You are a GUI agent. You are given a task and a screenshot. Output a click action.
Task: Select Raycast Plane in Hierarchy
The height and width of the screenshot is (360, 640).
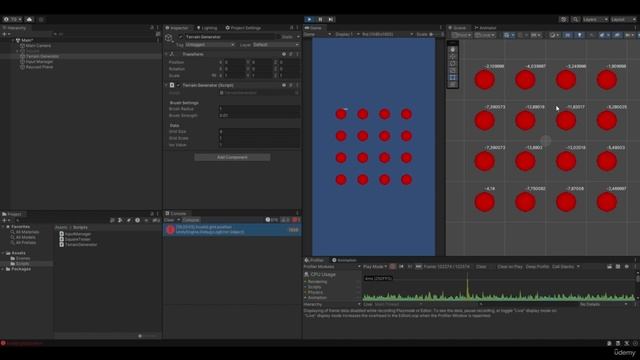[37, 67]
